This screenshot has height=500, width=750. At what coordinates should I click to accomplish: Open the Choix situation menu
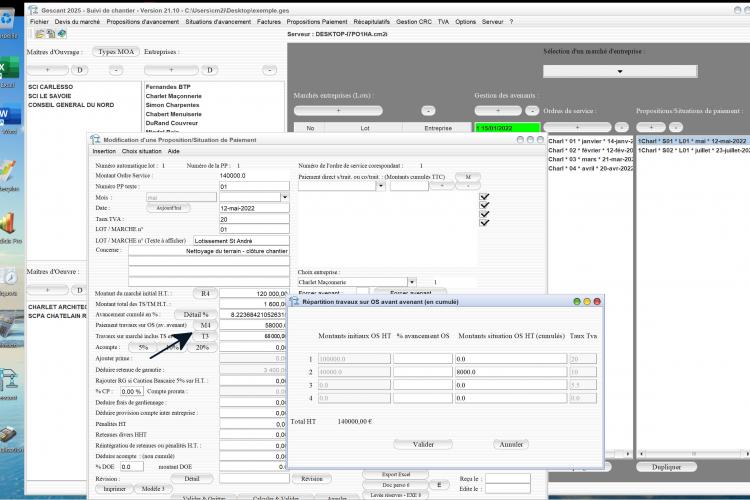pyautogui.click(x=142, y=151)
